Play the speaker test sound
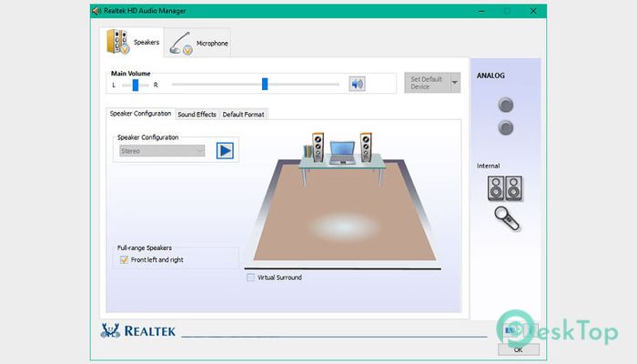The height and width of the screenshot is (364, 637). [225, 151]
